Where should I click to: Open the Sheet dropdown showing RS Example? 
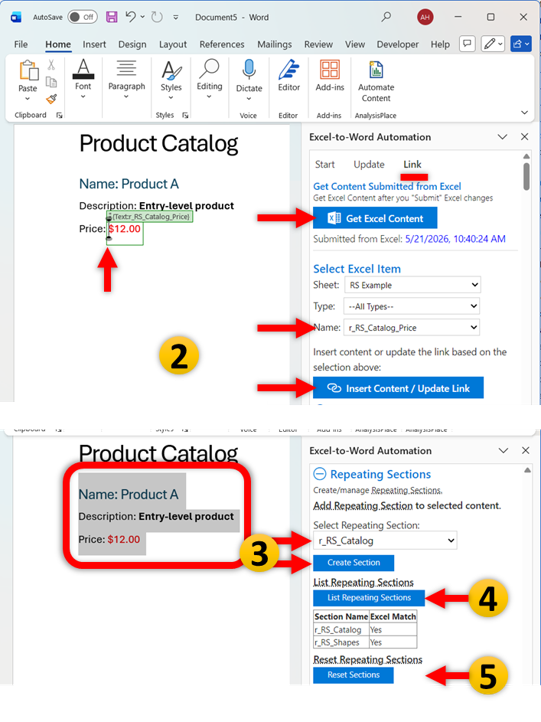[x=413, y=285]
